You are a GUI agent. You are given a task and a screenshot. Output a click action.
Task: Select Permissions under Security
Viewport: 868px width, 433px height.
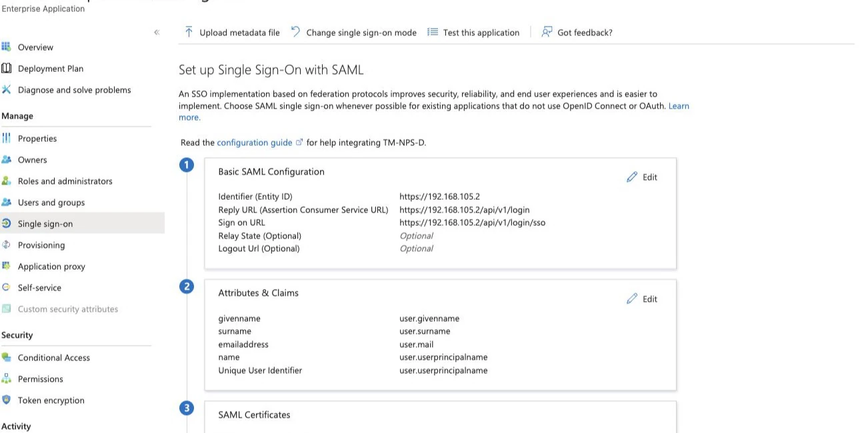(41, 379)
